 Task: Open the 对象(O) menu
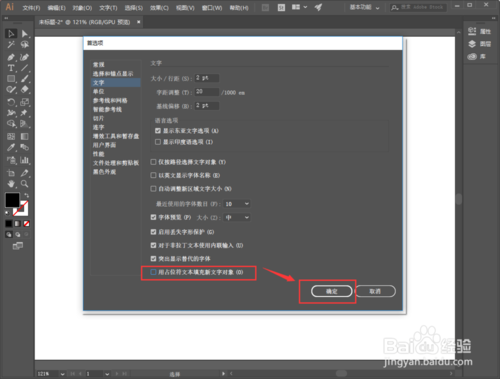click(x=82, y=8)
